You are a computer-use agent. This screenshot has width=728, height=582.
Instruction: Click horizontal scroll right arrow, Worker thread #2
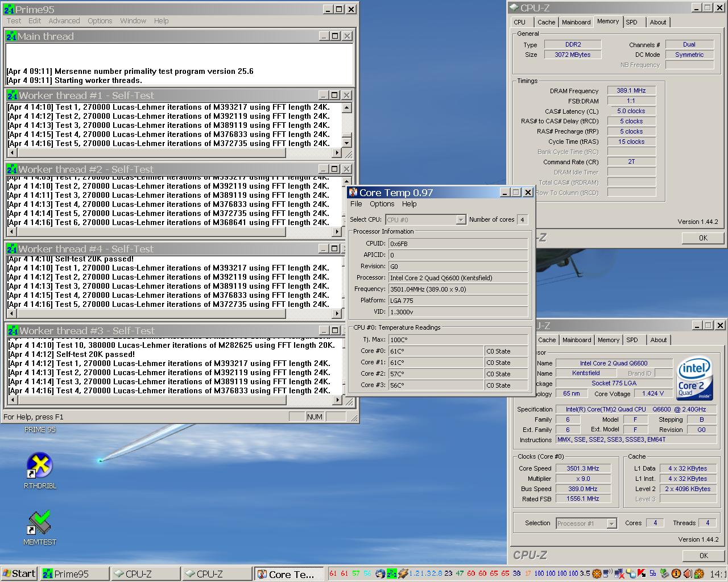336,232
